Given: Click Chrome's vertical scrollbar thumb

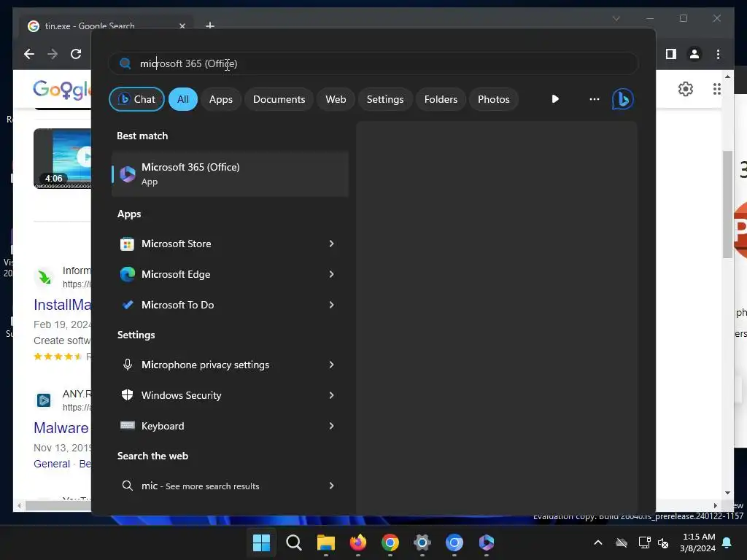Looking at the screenshot, I should click(727, 205).
